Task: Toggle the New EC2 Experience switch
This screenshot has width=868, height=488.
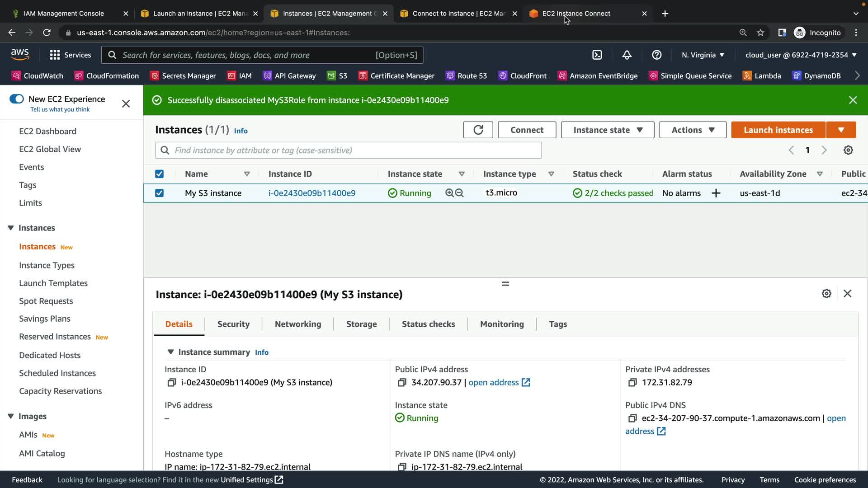Action: point(17,99)
